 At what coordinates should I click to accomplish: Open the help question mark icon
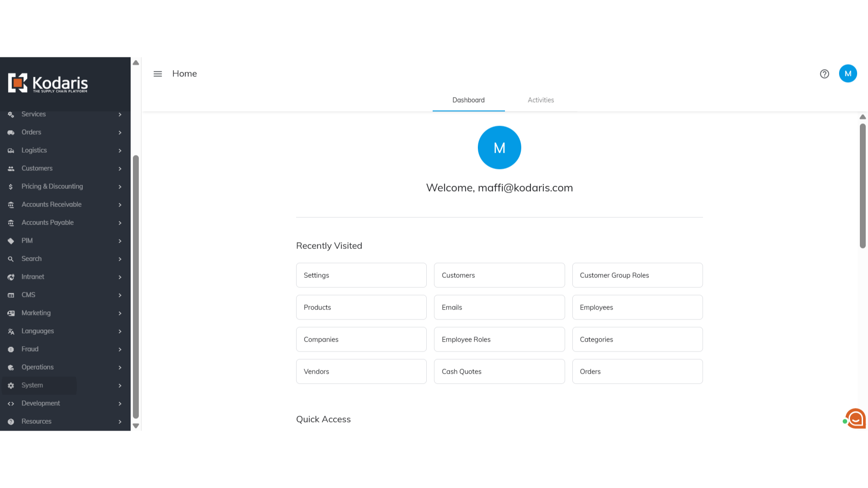click(824, 74)
